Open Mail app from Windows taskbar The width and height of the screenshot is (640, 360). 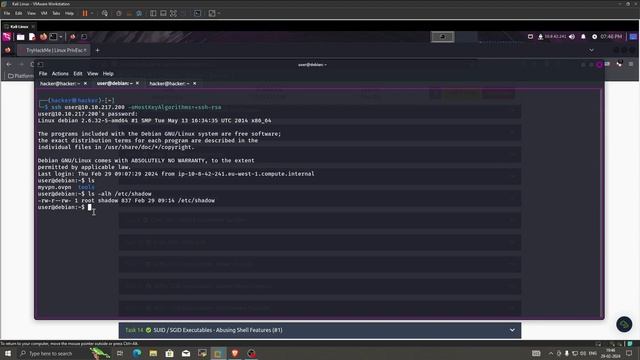186,353
